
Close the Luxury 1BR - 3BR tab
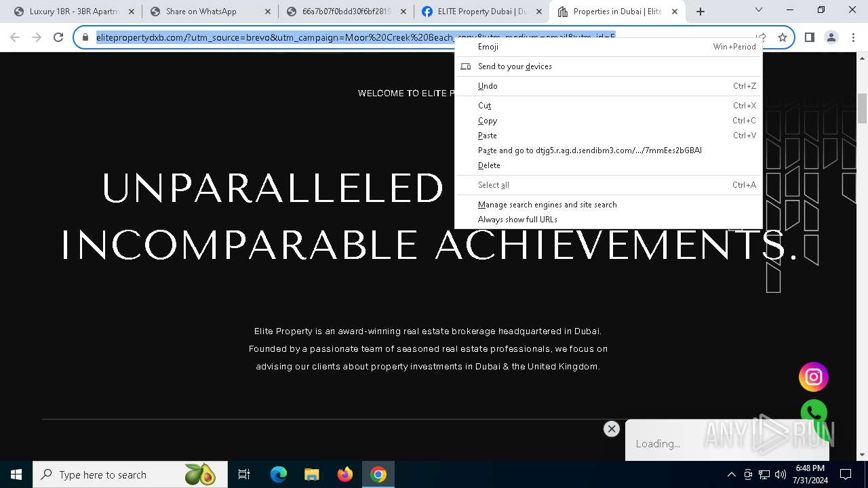pyautogui.click(x=132, y=12)
